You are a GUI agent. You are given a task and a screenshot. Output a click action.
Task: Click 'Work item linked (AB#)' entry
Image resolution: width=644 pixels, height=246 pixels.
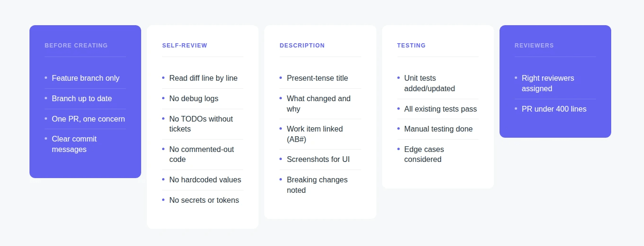(x=315, y=134)
